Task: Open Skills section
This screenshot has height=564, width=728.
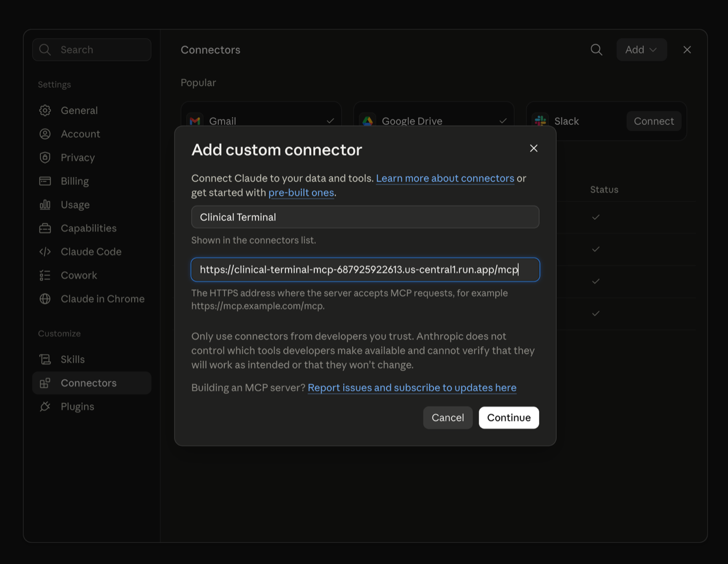Action: 92,359
